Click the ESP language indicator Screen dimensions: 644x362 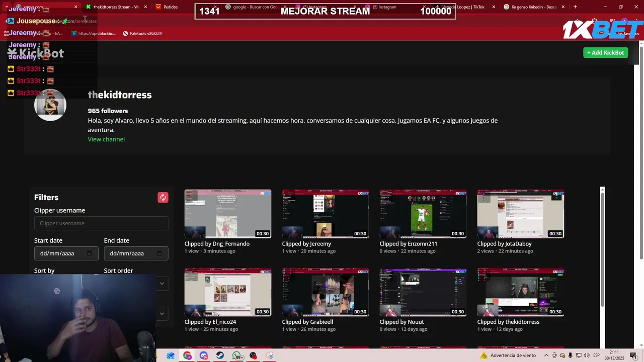click(596, 355)
